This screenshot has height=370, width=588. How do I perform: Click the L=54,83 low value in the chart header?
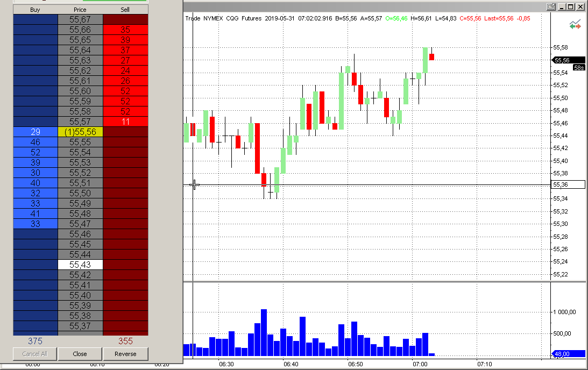pos(446,18)
